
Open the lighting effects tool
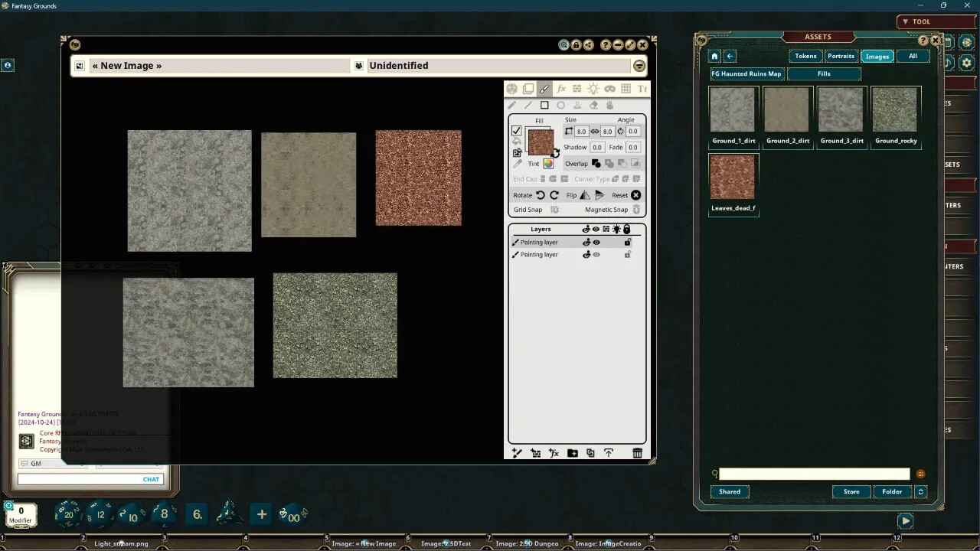point(593,89)
